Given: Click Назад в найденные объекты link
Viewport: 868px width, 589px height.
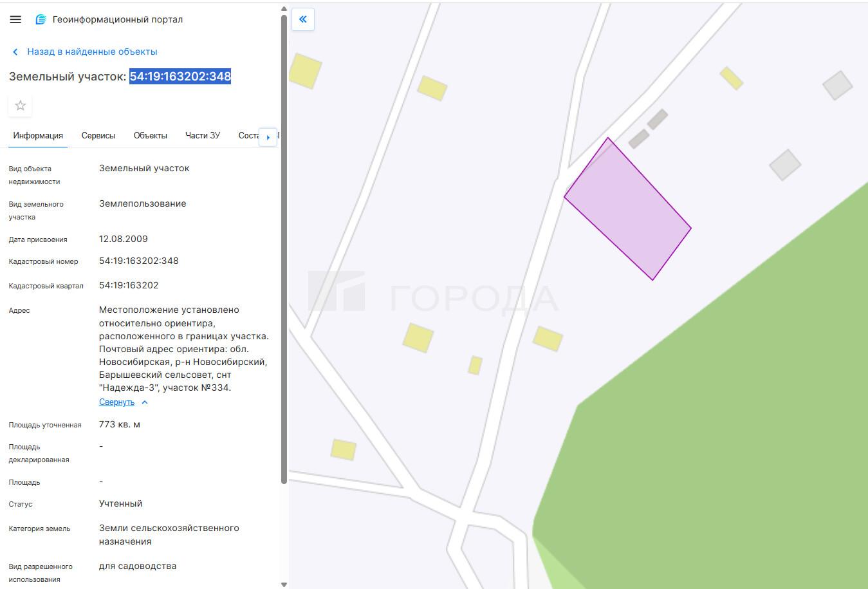Looking at the screenshot, I should click(x=92, y=52).
